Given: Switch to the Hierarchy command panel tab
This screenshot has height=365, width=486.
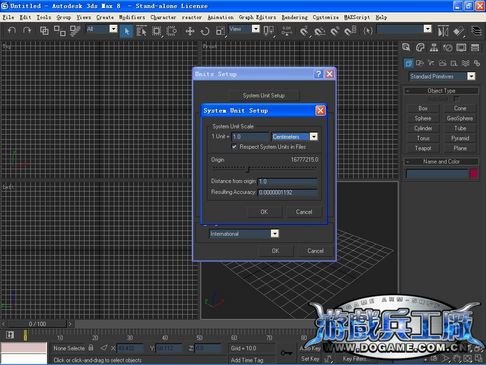Looking at the screenshot, I should point(434,47).
